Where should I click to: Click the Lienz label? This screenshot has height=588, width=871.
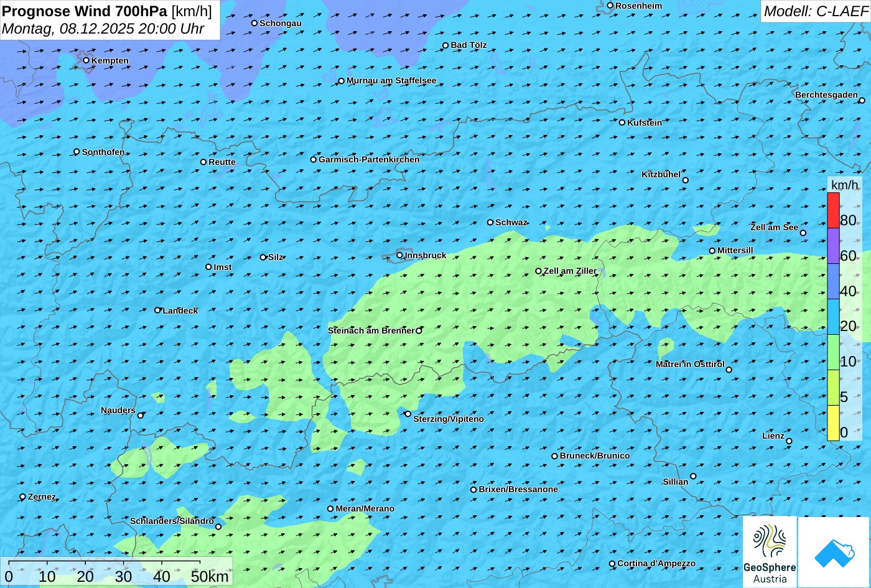pyautogui.click(x=773, y=436)
